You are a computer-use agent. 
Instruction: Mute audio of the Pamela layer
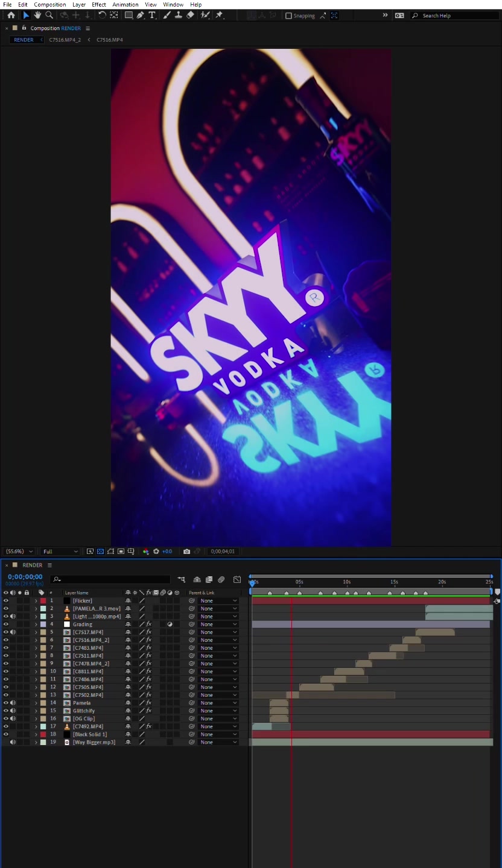[13, 703]
